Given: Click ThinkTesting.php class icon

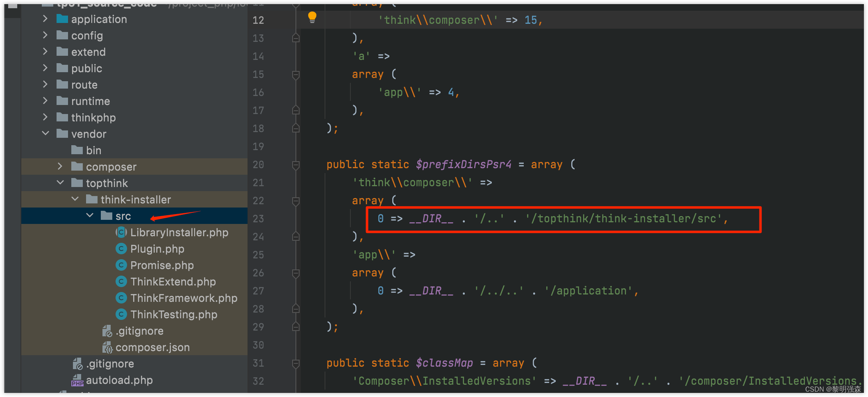Looking at the screenshot, I should (121, 315).
